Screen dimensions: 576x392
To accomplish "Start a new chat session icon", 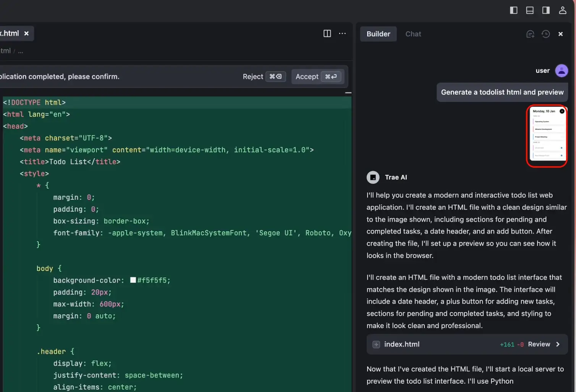I will coord(530,34).
